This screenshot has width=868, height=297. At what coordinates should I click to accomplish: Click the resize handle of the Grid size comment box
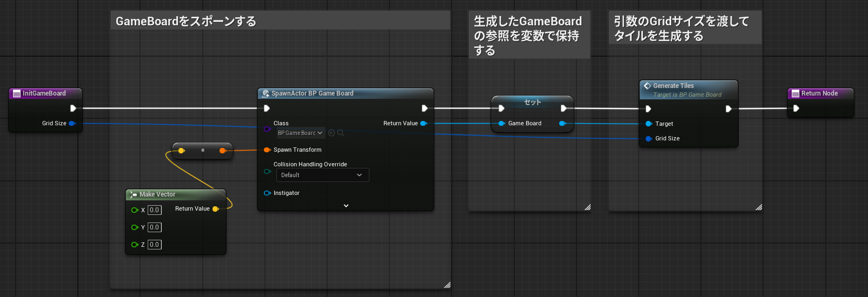[759, 207]
